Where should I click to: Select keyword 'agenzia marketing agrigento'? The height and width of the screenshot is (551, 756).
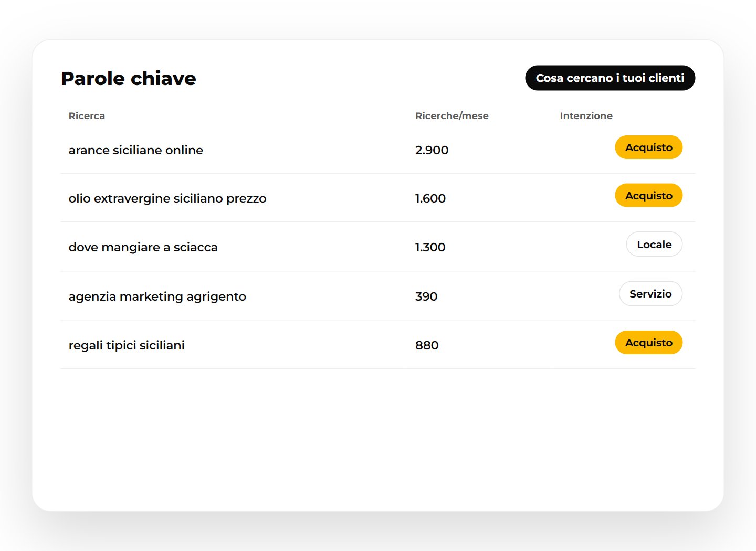[157, 296]
